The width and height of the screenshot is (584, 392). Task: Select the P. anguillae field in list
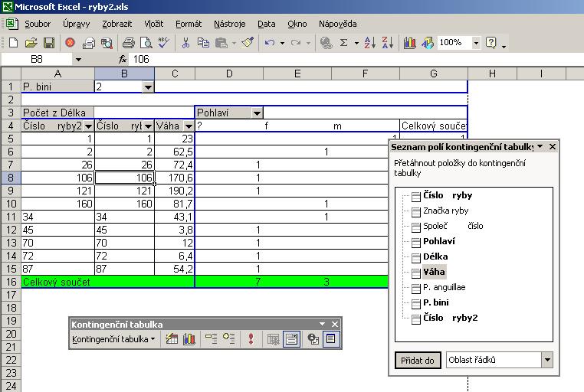[x=444, y=287]
